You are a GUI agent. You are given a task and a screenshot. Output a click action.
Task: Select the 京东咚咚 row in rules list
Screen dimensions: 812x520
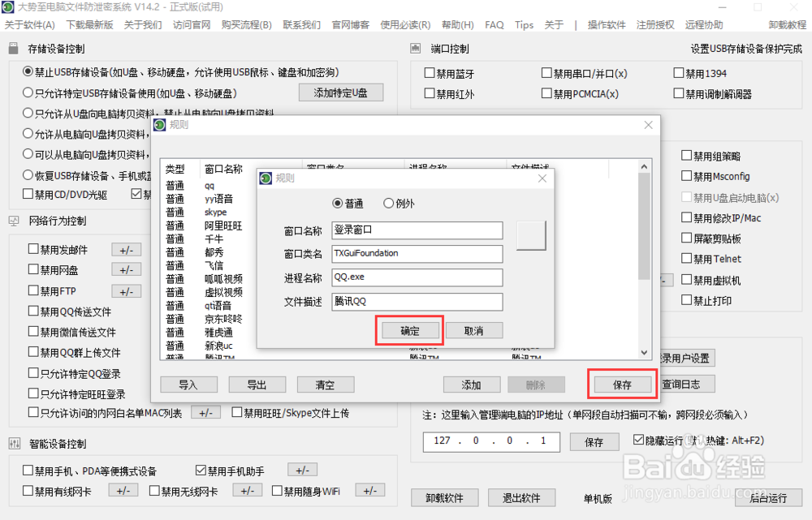223,319
